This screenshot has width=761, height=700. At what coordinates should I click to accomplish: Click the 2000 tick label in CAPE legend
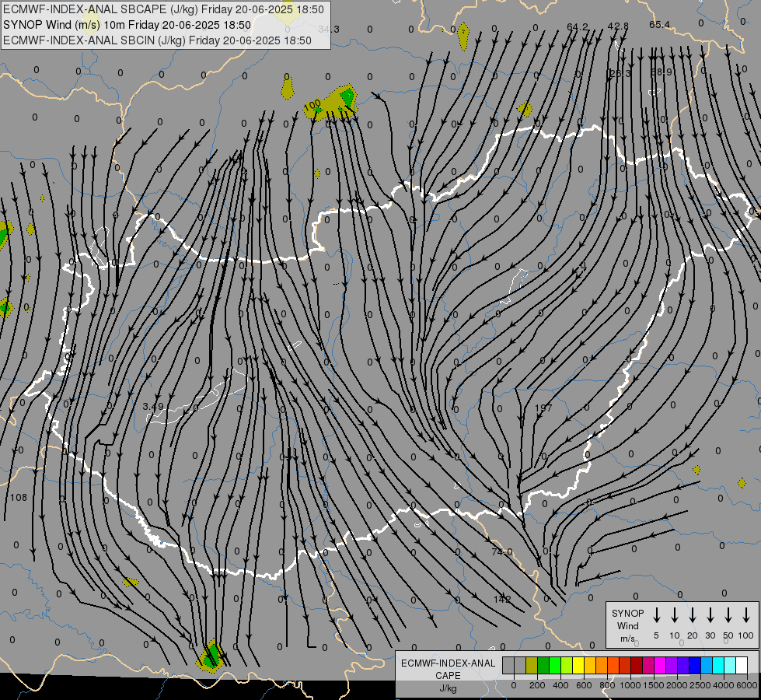tap(677, 685)
